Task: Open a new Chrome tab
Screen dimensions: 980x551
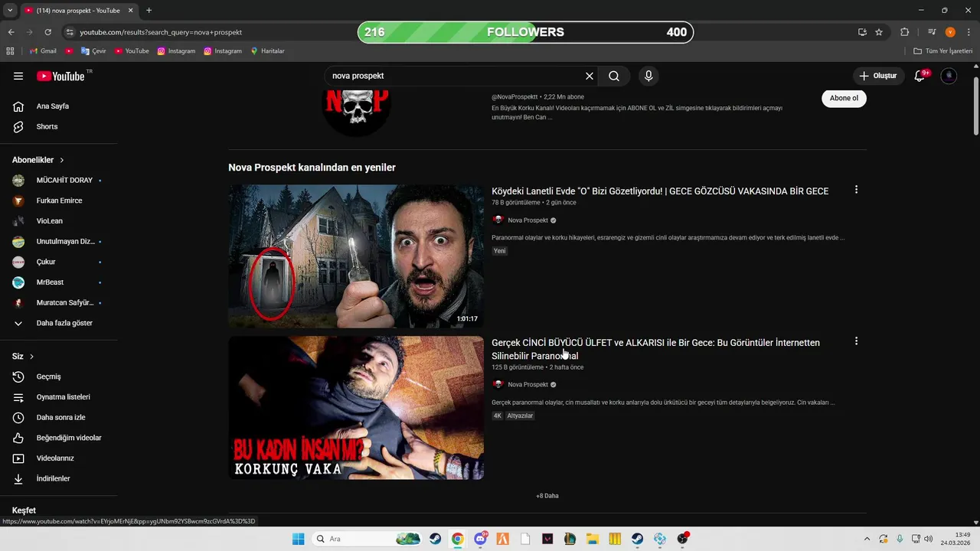Action: (149, 11)
